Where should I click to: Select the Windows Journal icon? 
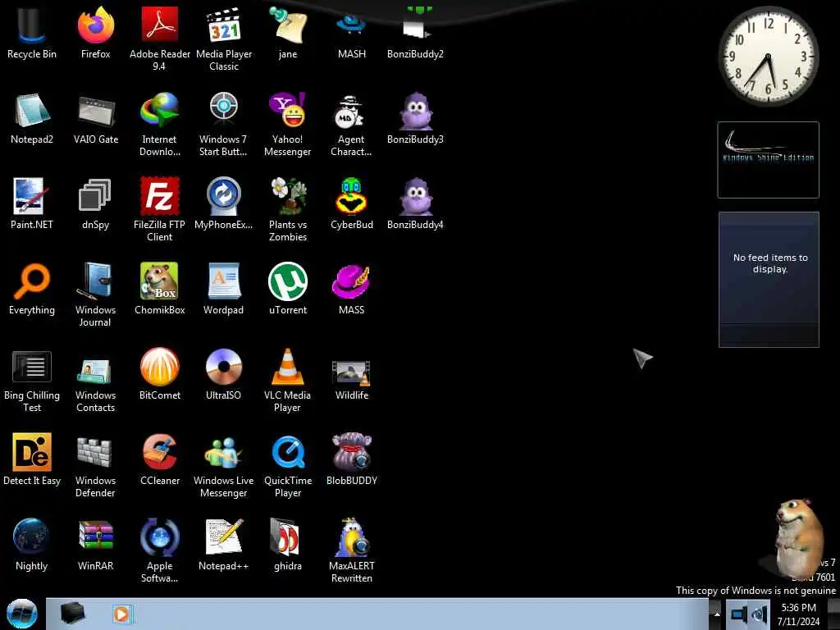(95, 294)
